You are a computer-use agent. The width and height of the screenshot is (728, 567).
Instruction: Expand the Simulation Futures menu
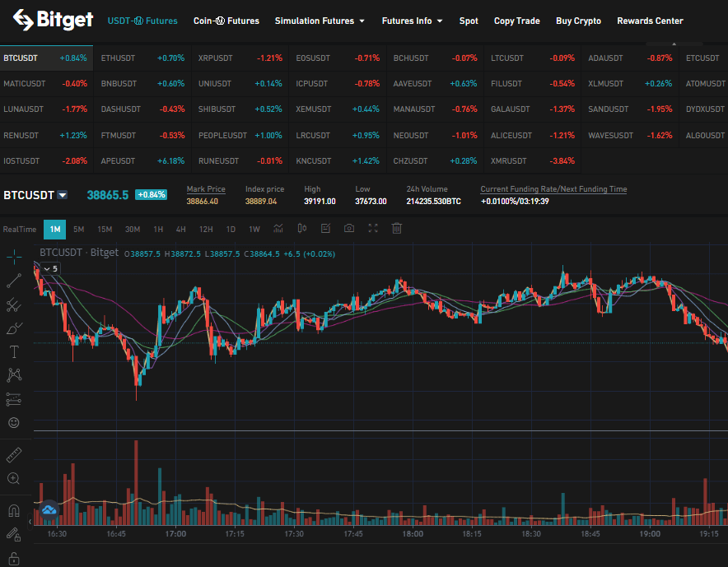coord(320,21)
